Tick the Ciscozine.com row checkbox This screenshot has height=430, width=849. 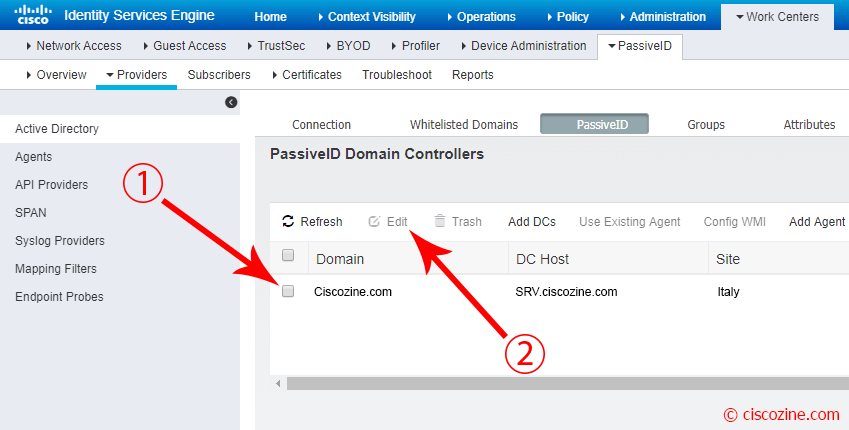pyautogui.click(x=288, y=291)
